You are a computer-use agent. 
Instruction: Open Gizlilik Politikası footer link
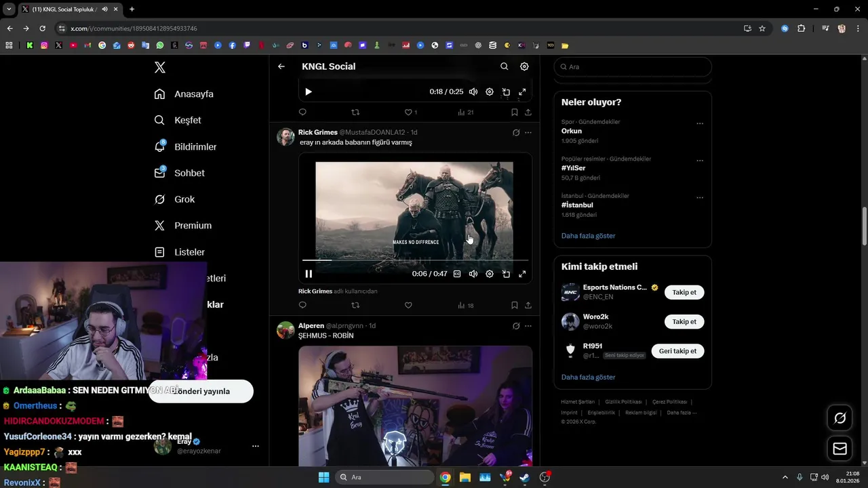click(x=623, y=402)
